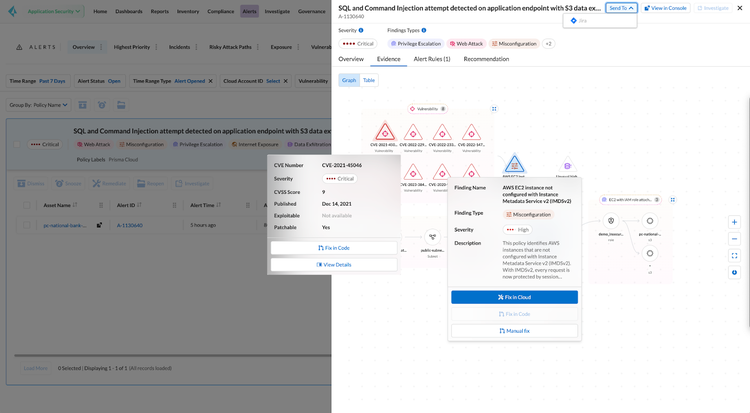Click the Reopen button in alerts toolbar

(150, 183)
